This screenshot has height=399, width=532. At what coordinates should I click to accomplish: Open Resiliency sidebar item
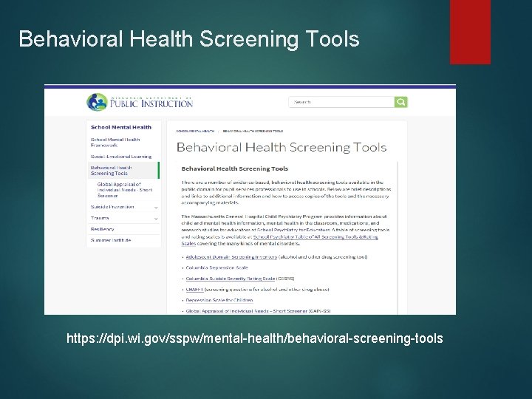[x=103, y=229]
